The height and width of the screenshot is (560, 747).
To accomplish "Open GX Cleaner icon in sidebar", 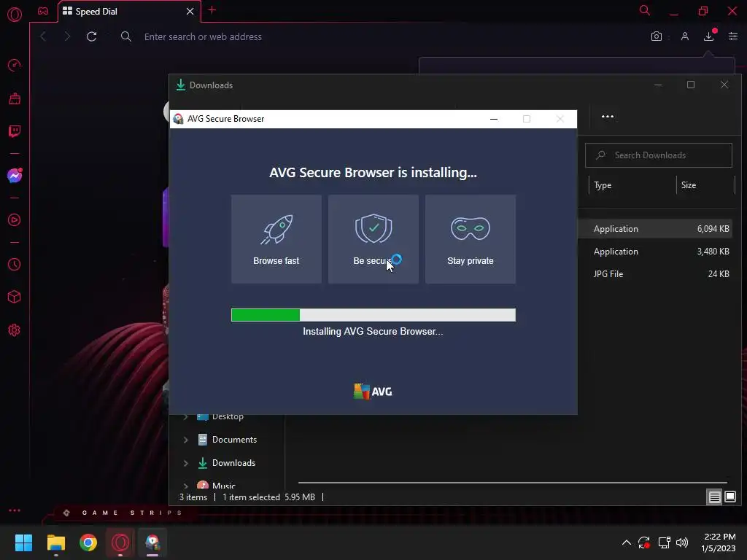I will tap(15, 98).
